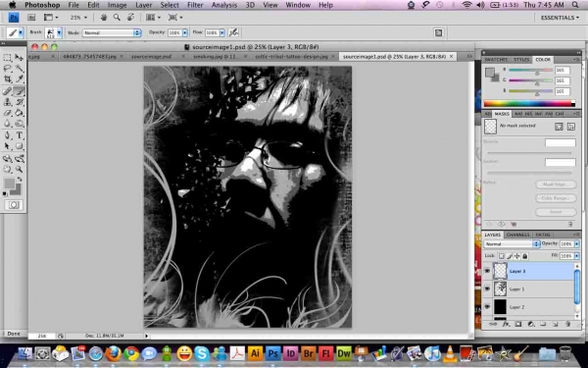This screenshot has height=368, width=588.
Task: Delete layer using trash icon
Action: pyautogui.click(x=567, y=324)
